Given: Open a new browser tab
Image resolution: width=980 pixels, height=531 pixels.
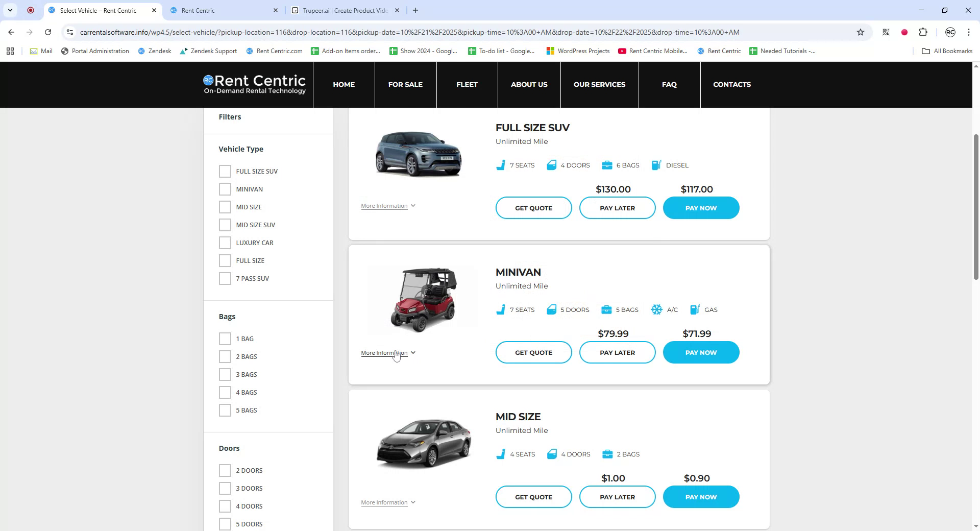Looking at the screenshot, I should pos(415,10).
